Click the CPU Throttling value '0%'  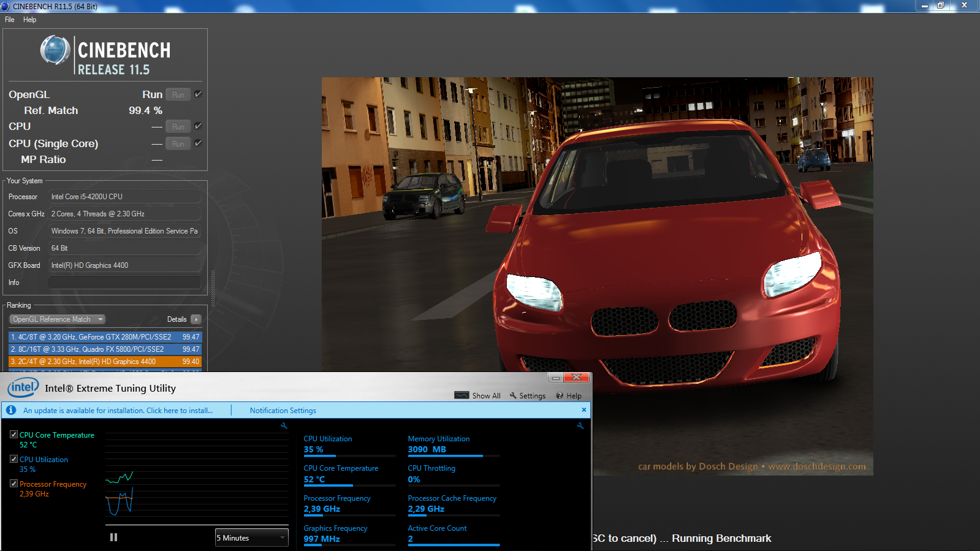click(x=414, y=479)
